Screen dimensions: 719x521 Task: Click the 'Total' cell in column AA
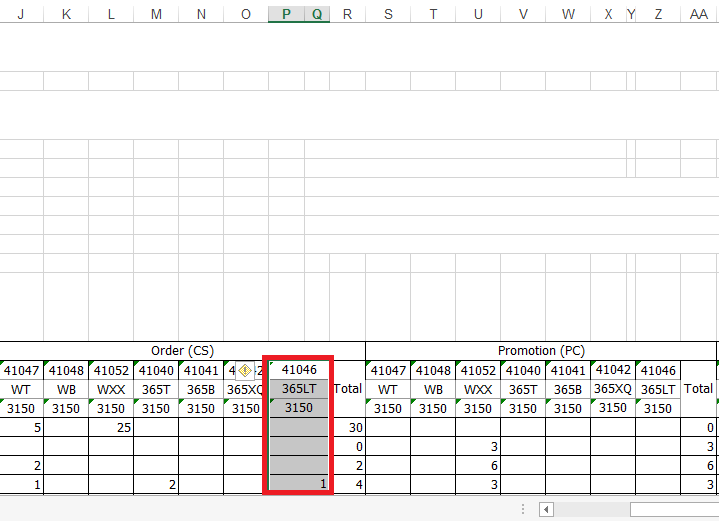(x=698, y=389)
